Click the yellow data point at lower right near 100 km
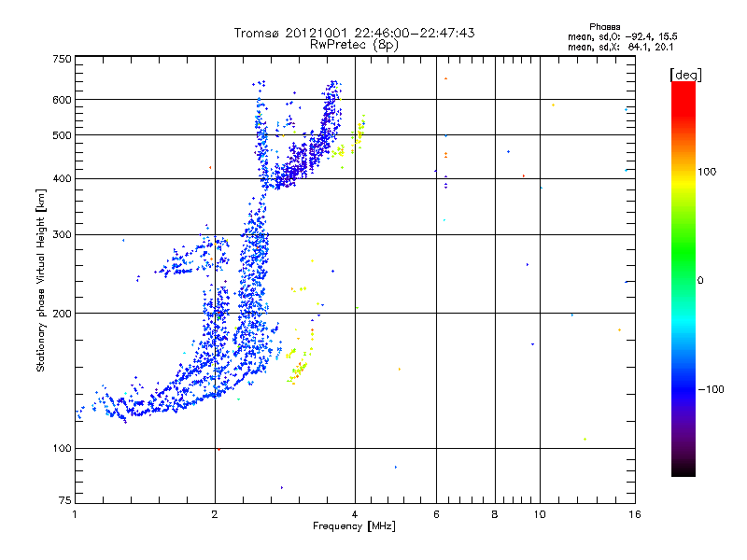The width and height of the screenshot is (747, 560). (585, 439)
